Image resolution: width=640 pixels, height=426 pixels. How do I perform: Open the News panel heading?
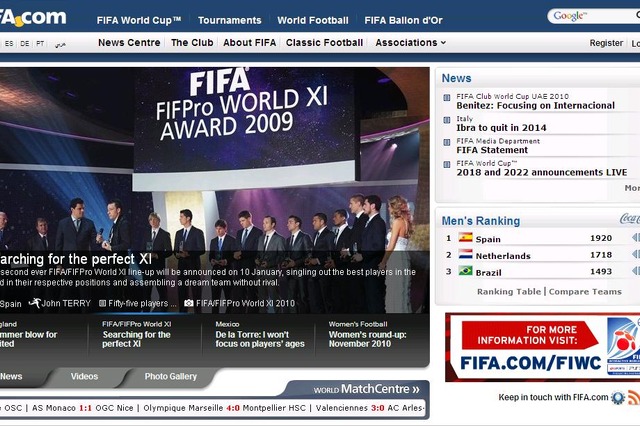(x=456, y=78)
